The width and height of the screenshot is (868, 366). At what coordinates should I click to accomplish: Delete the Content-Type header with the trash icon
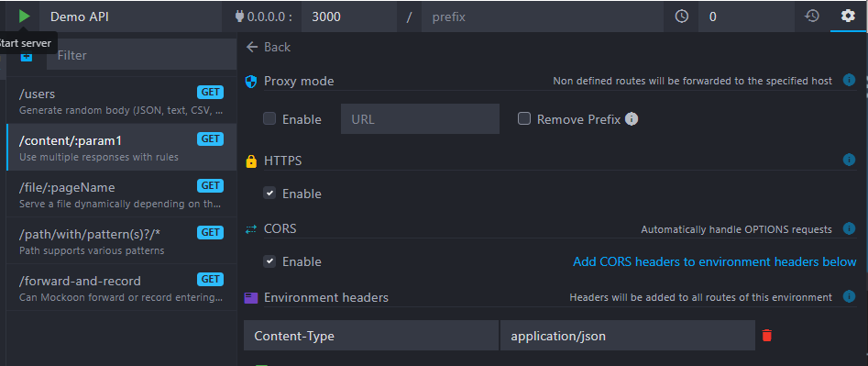coord(766,336)
